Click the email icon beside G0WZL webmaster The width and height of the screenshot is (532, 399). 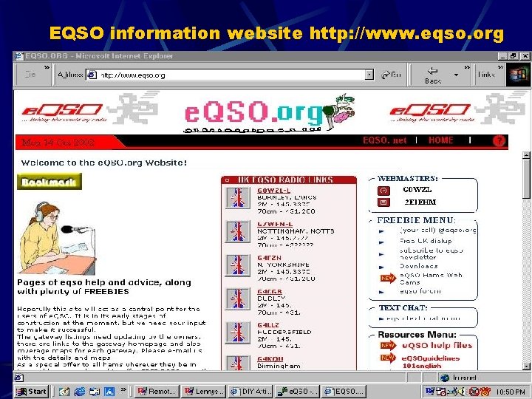tap(383, 191)
